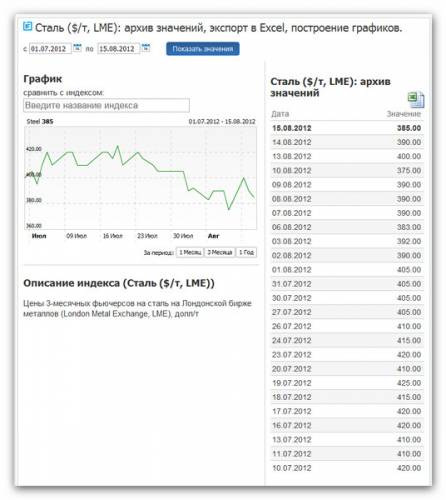The image size is (446, 500).
Task: Click the Авг label on chart axis
Action: click(213, 236)
